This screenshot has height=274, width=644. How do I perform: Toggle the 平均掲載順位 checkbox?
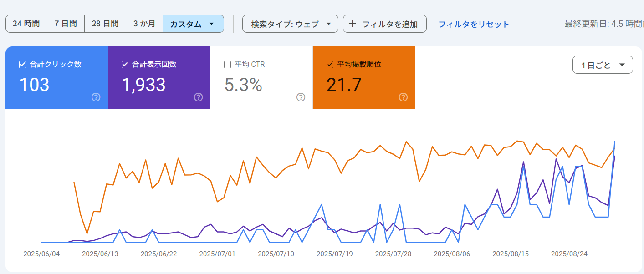[330, 65]
